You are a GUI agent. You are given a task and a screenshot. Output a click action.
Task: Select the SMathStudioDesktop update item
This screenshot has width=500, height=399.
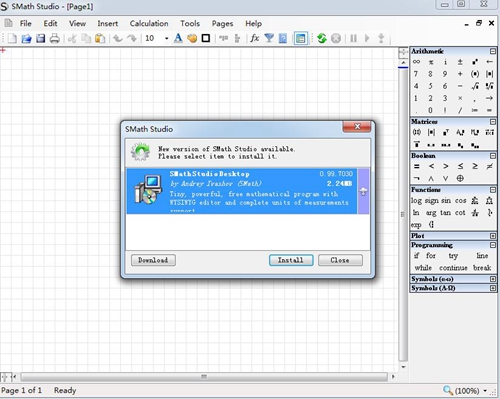click(x=242, y=191)
